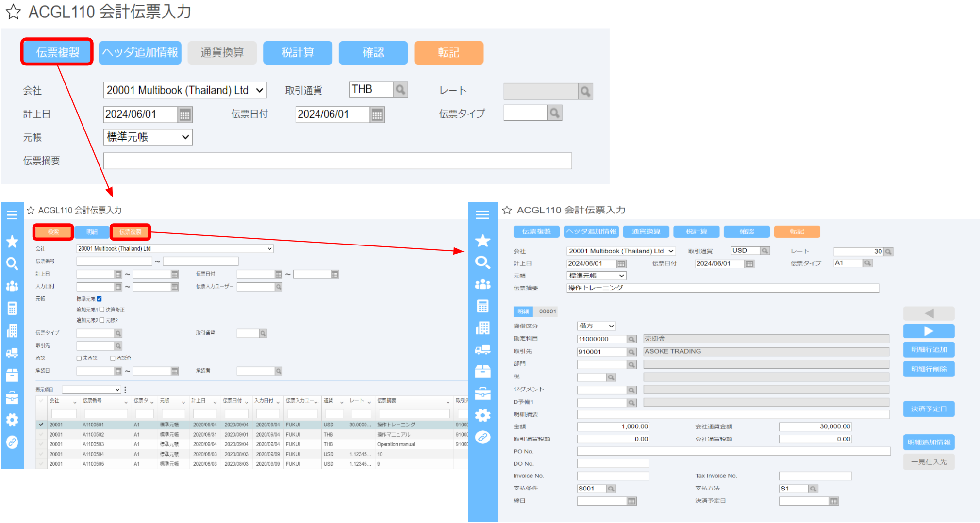Click ヘッダ追加情報 in the enlarged header
Screen dimensions: 980x523
[140, 52]
